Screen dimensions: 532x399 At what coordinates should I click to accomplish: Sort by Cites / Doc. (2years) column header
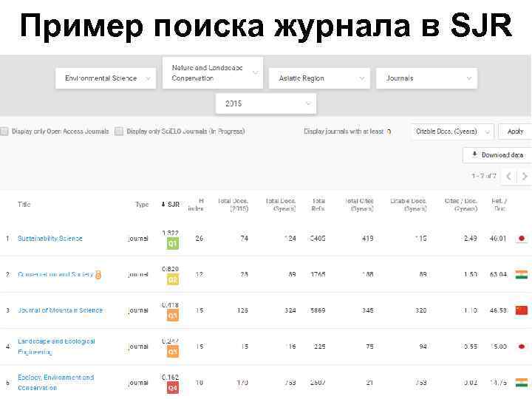pyautogui.click(x=461, y=205)
